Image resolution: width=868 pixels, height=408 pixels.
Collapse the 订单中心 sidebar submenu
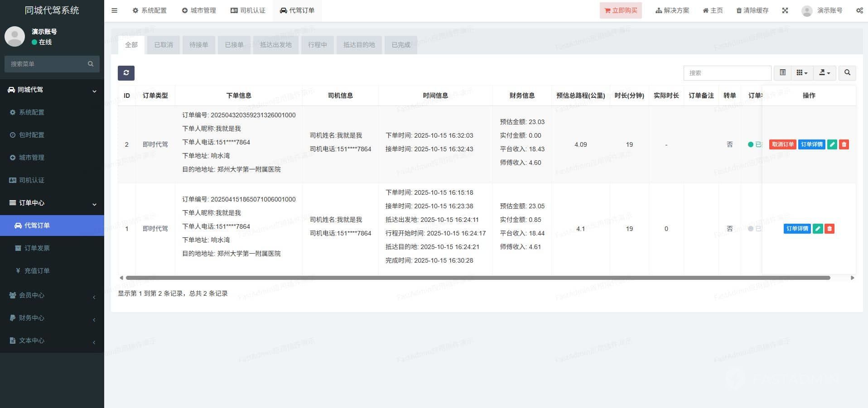(x=52, y=203)
